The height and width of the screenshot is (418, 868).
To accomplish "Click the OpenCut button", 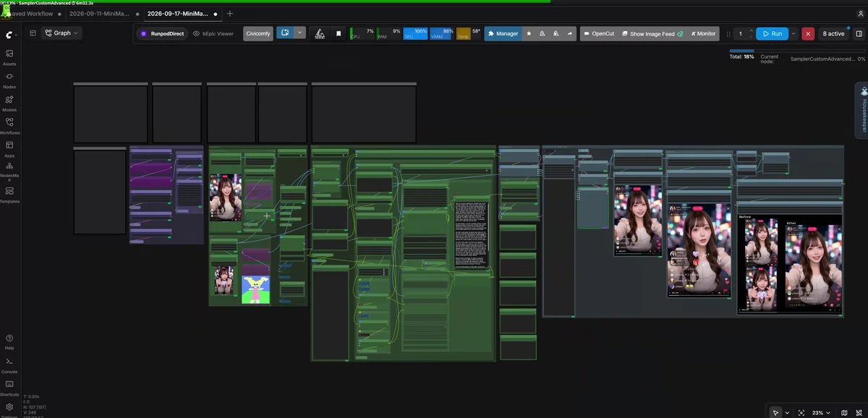I will 599,33.
